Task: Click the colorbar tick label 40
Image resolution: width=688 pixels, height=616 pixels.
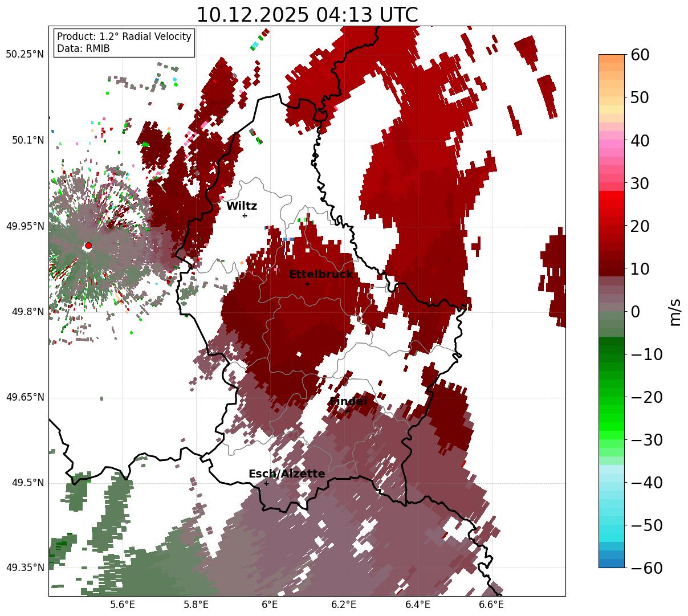Action: 639,140
